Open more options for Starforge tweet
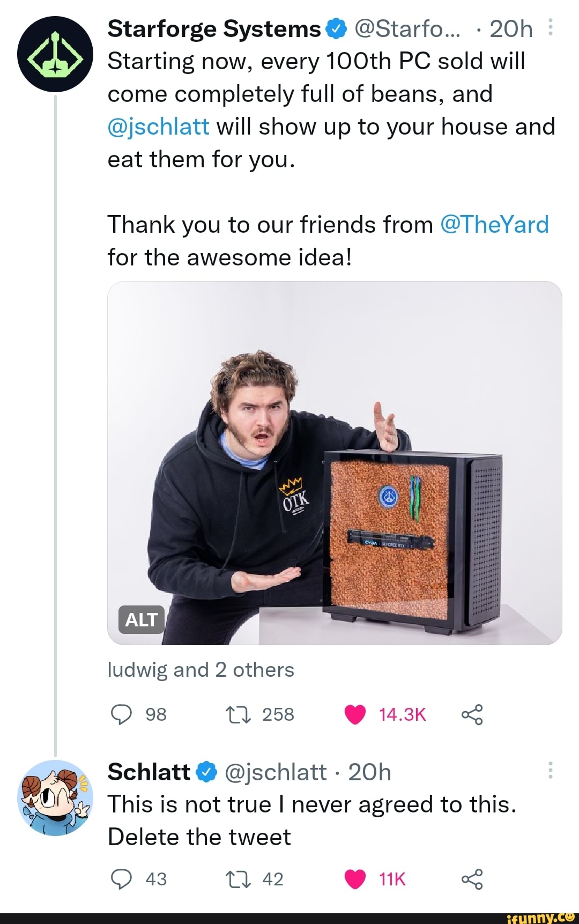 [x=551, y=27]
